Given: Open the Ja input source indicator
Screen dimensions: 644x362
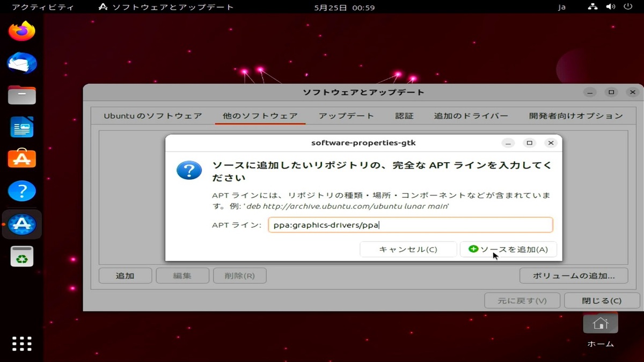Looking at the screenshot, I should coord(562,8).
